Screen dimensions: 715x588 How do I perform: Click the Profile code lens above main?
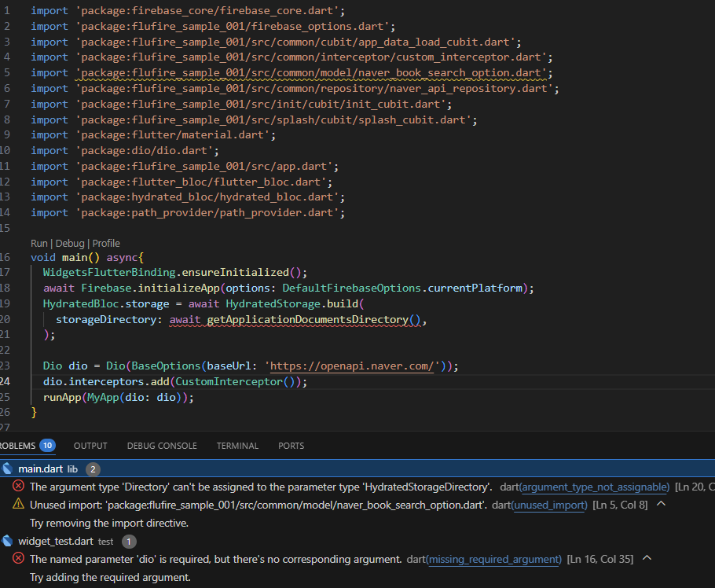106,243
